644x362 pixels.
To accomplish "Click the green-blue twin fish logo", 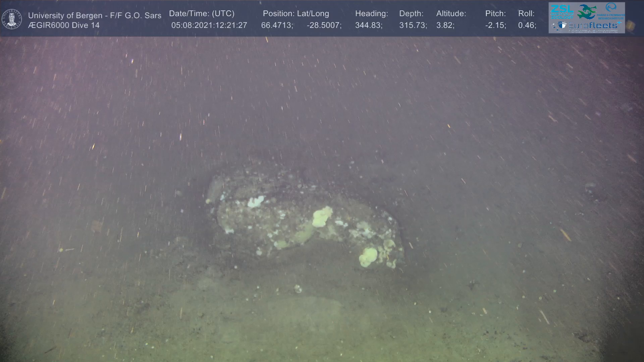I will (586, 11).
